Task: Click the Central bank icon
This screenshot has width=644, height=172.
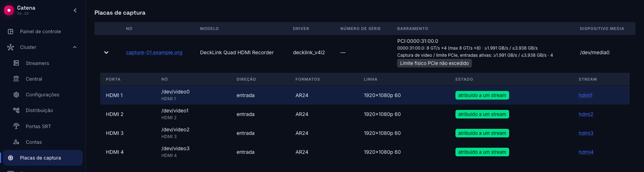Action: tap(16, 79)
